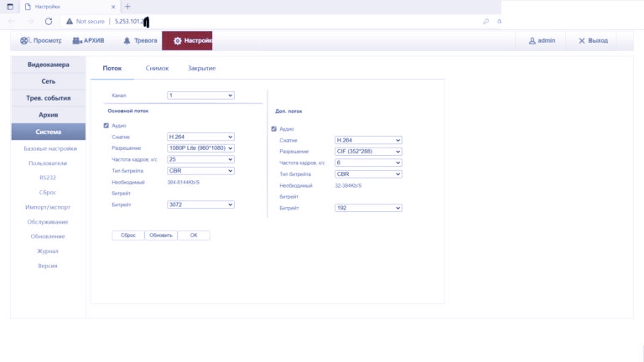Expand the Канал dropdown
644x362 pixels.
pos(200,96)
